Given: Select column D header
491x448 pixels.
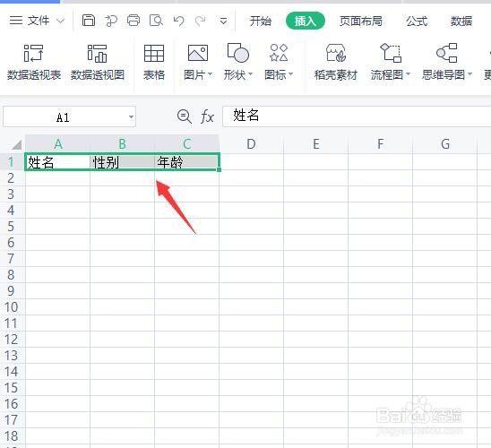Looking at the screenshot, I should [251, 144].
